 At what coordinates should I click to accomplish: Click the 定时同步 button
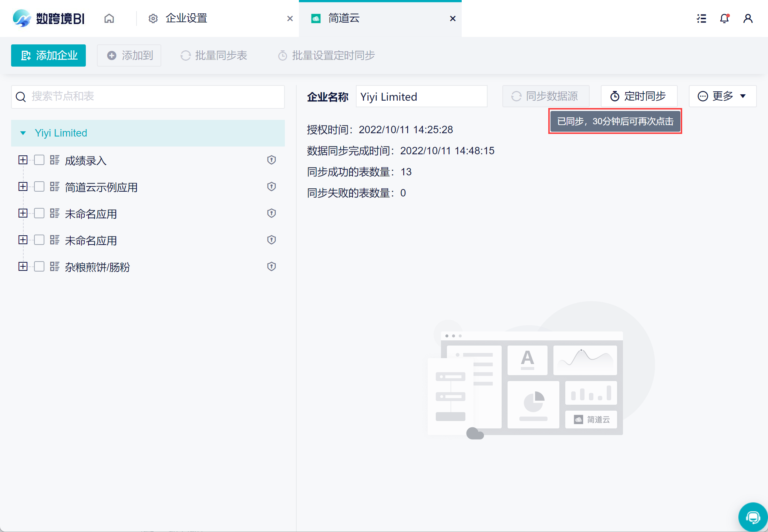(639, 96)
